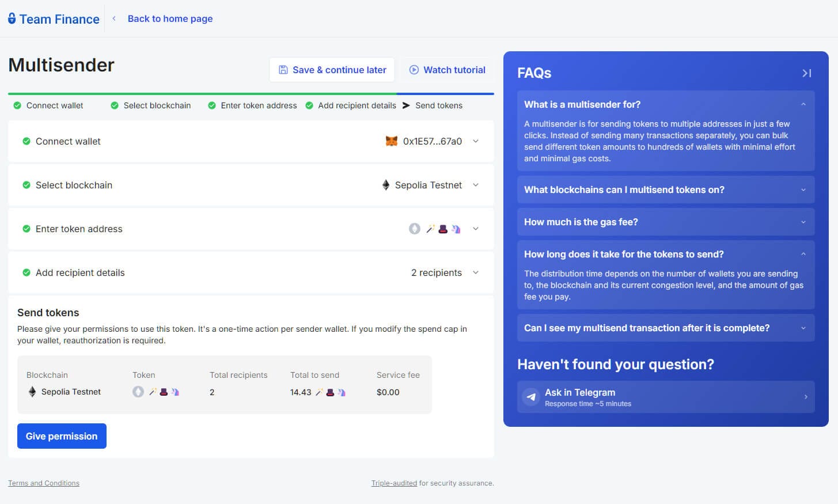Click the play icon next to Watch tutorial

pyautogui.click(x=414, y=70)
